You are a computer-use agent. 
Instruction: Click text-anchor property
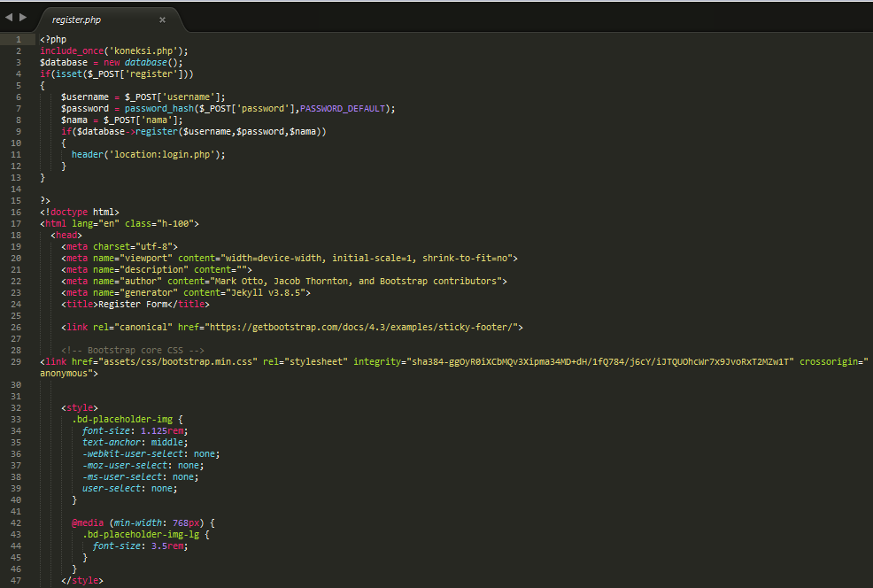pyautogui.click(x=112, y=443)
